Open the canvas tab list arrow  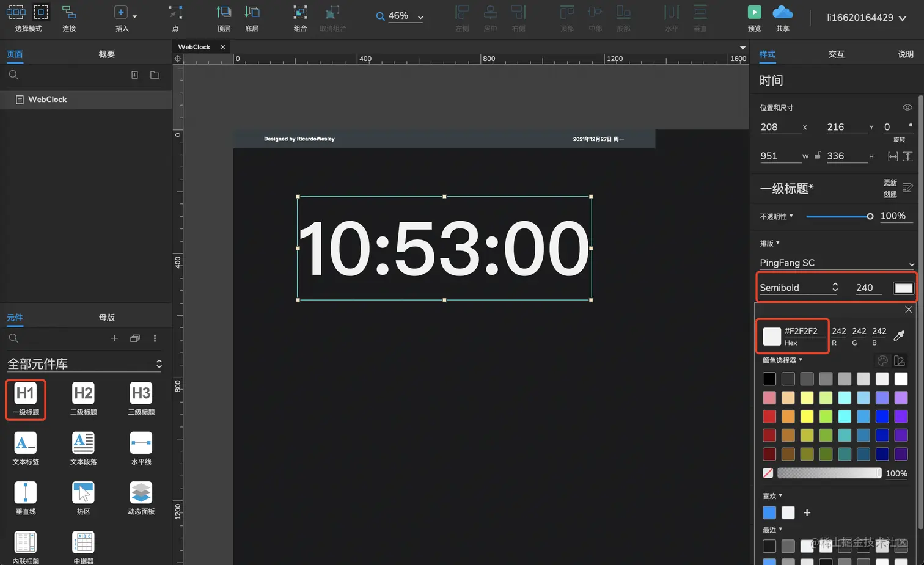[743, 48]
